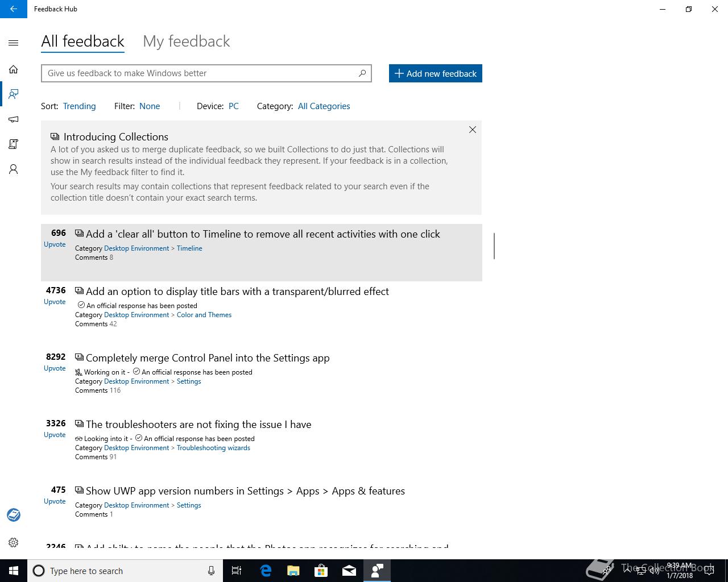Upvote the UWP app version feedback

[x=55, y=501]
